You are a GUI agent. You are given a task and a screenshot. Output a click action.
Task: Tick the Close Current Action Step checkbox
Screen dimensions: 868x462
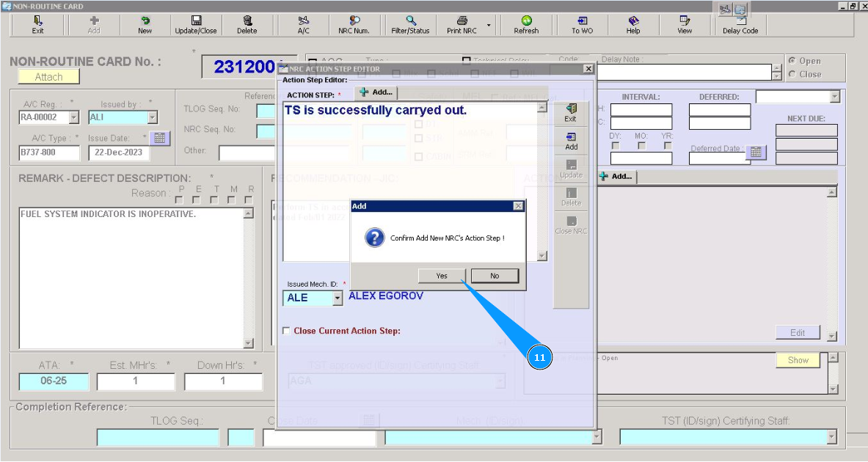286,331
